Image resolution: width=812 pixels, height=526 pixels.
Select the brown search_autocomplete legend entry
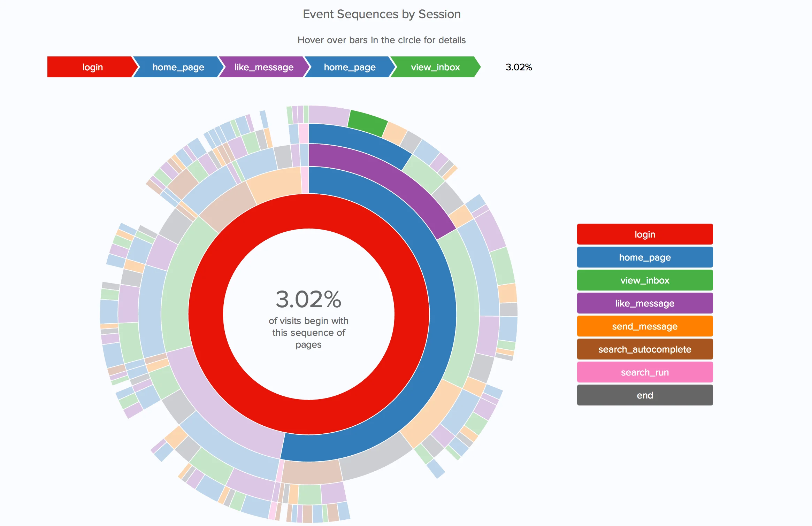pos(644,349)
